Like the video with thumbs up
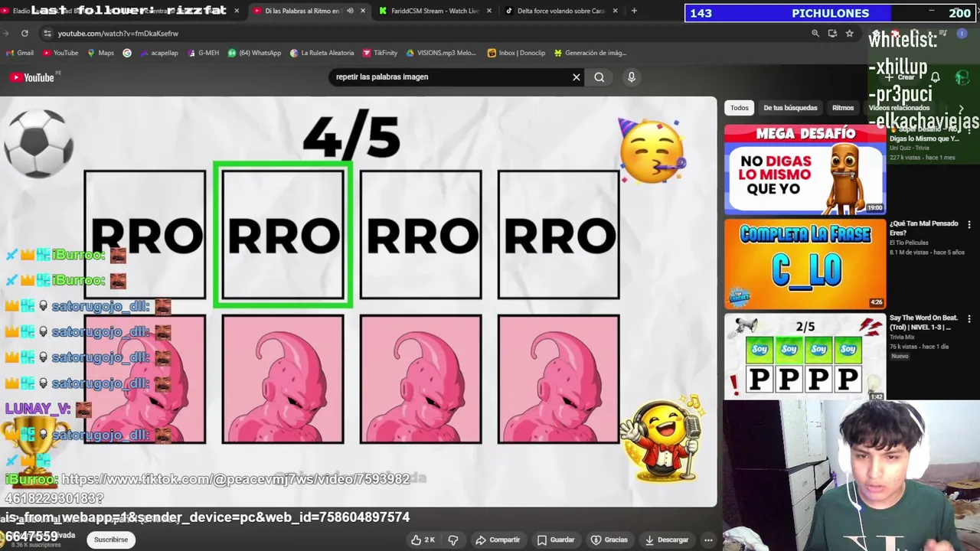This screenshot has width=980, height=551. click(422, 540)
